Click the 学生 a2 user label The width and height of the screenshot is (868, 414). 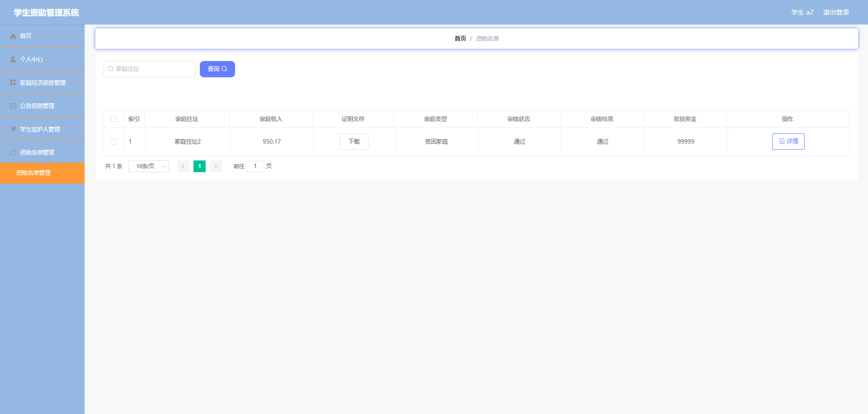pos(802,12)
